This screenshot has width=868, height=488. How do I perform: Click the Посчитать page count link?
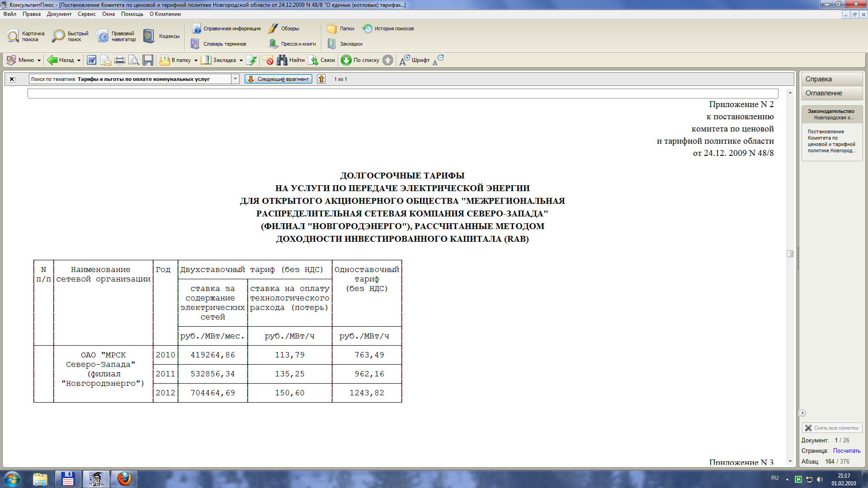[847, 451]
